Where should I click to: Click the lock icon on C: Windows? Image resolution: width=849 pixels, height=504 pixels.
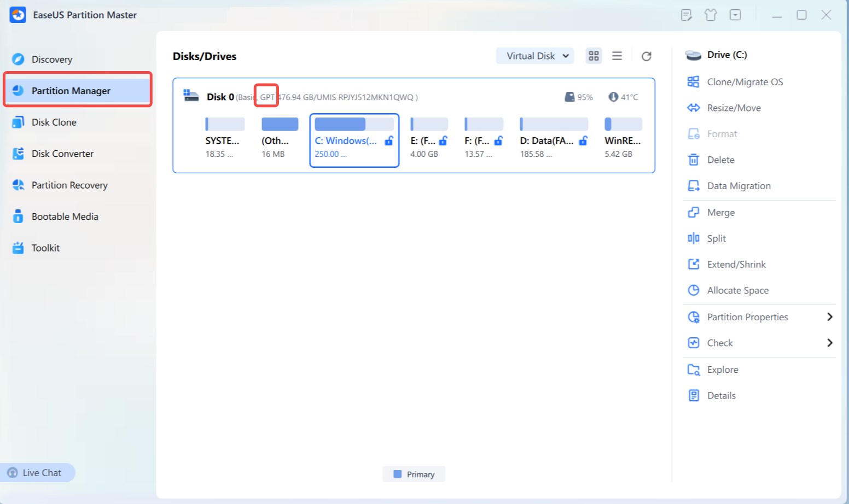click(x=389, y=140)
